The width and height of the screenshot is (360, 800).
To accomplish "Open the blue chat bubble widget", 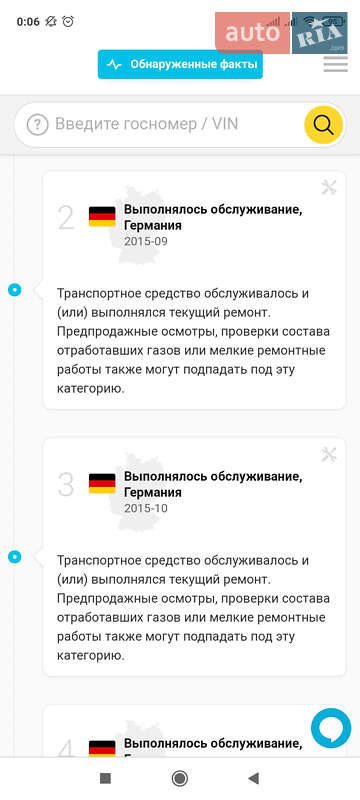I will pyautogui.click(x=331, y=728).
